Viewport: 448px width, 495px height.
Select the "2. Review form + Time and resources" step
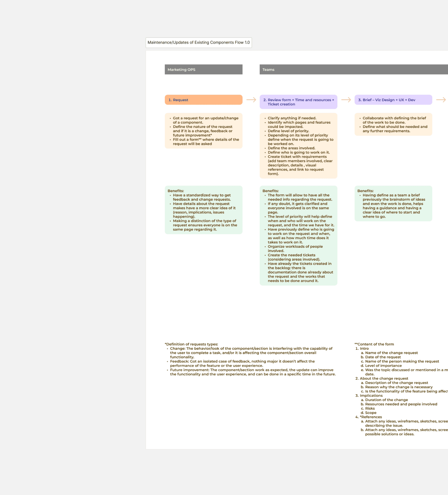(298, 102)
